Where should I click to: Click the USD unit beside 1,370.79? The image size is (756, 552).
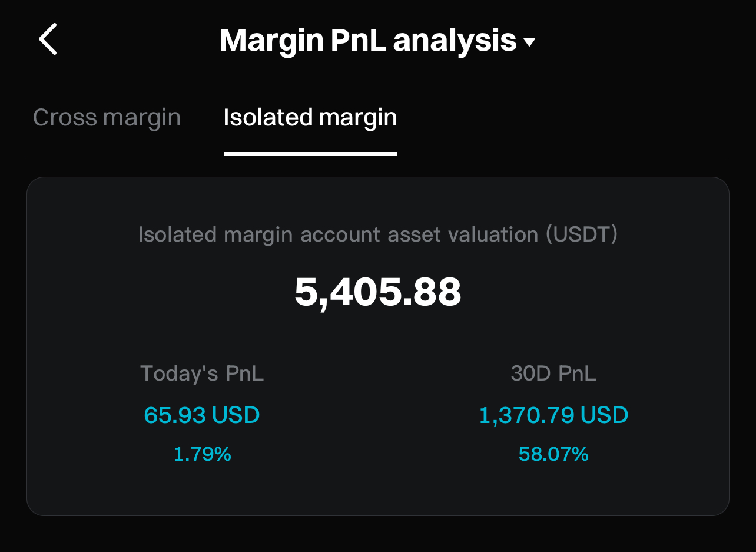604,415
